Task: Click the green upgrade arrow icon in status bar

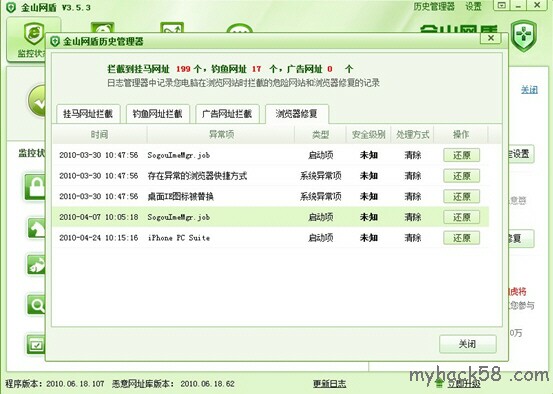Action: coord(439,383)
